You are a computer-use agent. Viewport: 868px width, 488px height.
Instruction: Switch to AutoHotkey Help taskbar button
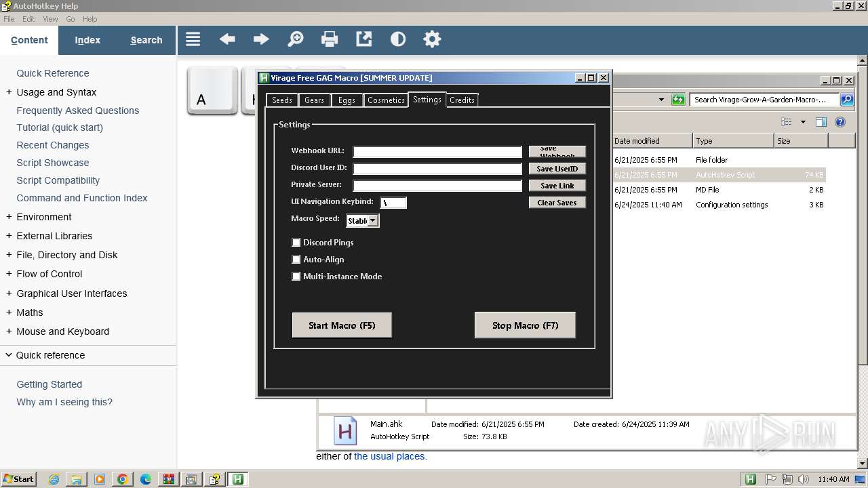pyautogui.click(x=214, y=479)
